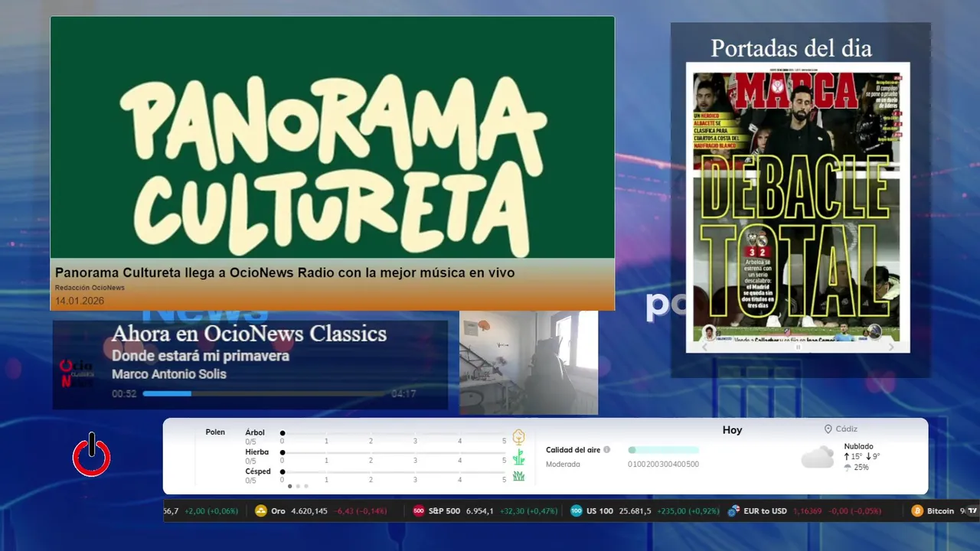Click the elapsed time 00:52
This screenshot has height=551, width=980.
pos(124,394)
